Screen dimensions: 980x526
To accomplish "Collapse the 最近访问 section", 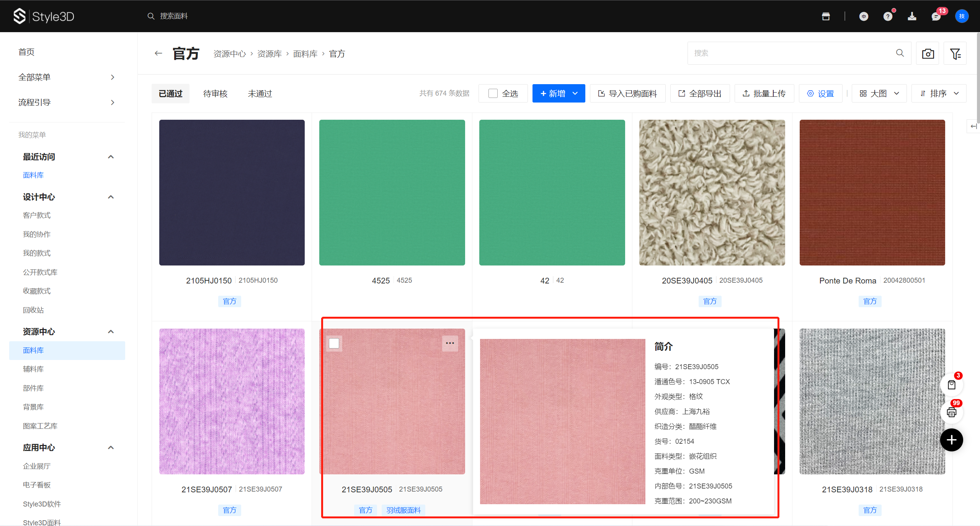I will pyautogui.click(x=111, y=157).
